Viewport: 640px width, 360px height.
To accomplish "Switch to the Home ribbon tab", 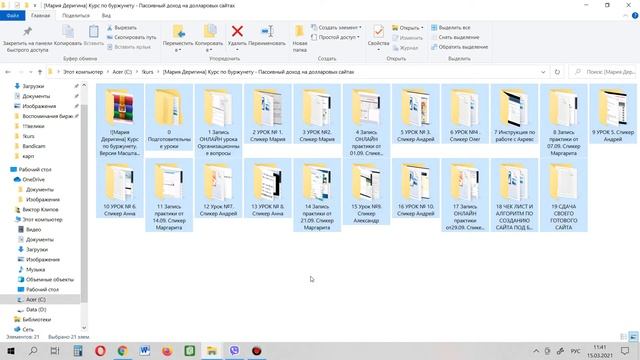I will (x=40, y=16).
